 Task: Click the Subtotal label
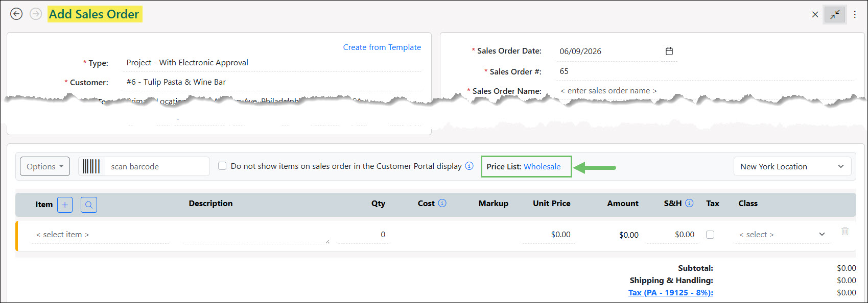(x=695, y=268)
